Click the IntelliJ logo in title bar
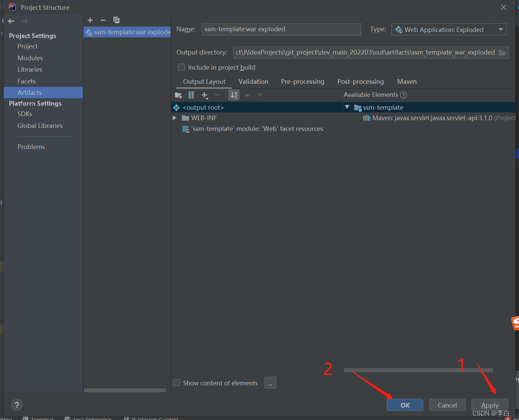519x420 pixels. [x=12, y=7]
